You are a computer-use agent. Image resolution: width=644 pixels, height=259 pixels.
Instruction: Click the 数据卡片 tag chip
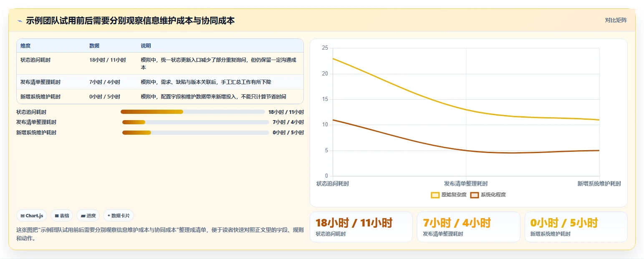click(x=119, y=216)
